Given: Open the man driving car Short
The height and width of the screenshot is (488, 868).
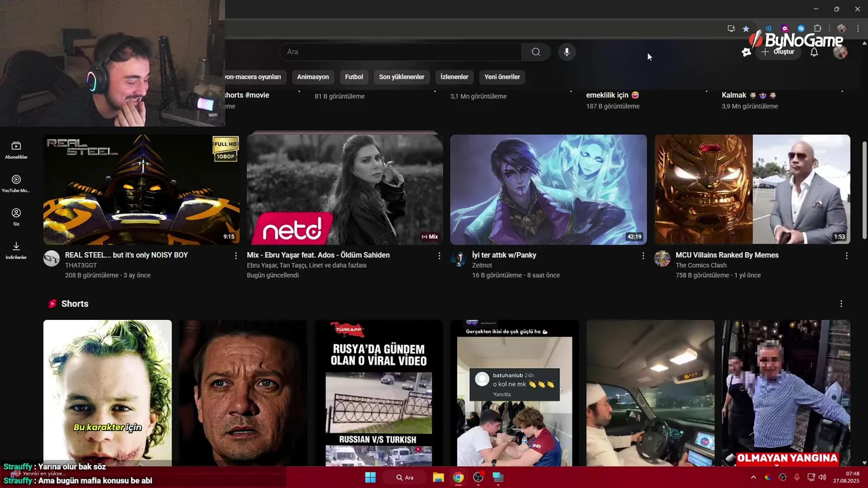Looking at the screenshot, I should tap(650, 393).
